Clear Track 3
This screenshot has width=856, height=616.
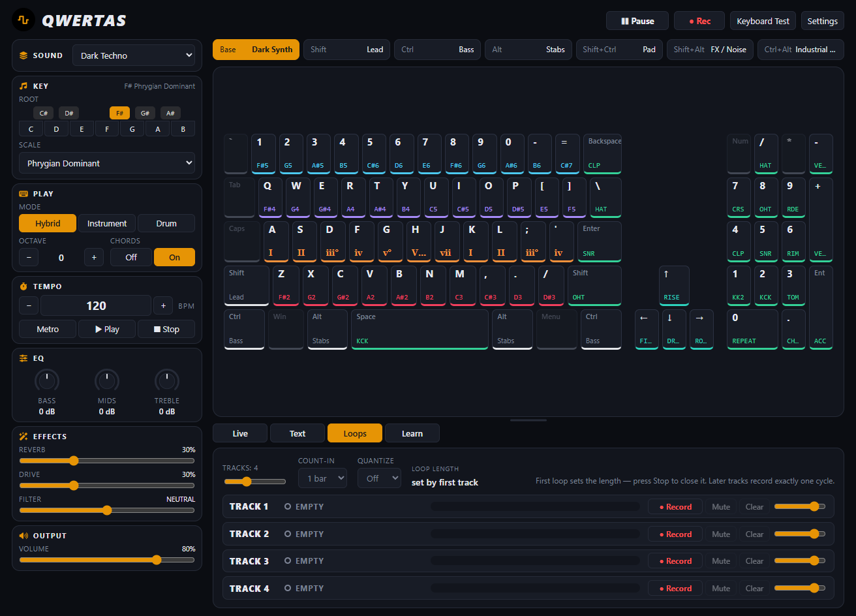point(754,561)
